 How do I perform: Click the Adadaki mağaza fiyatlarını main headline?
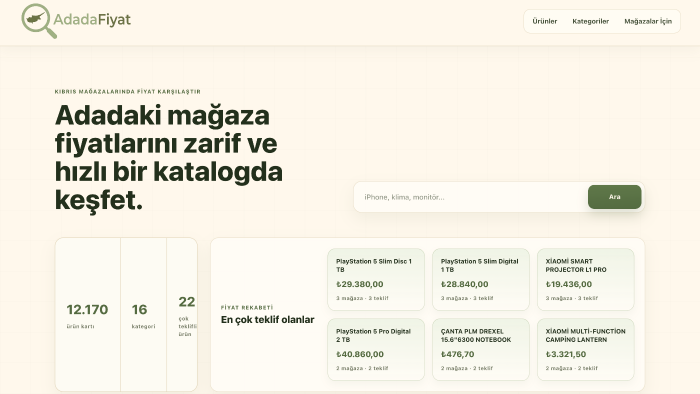pos(169,157)
